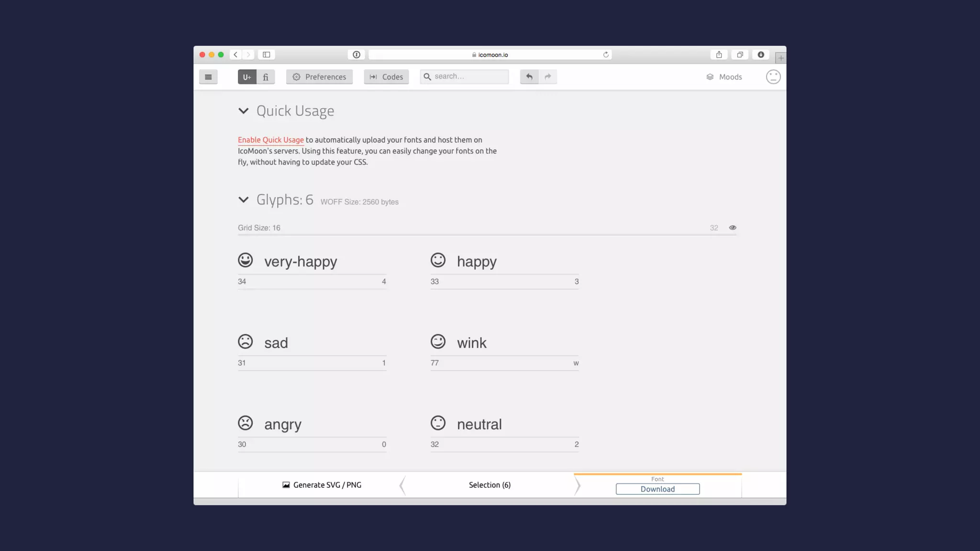Reload the icomoon.io page

606,55
